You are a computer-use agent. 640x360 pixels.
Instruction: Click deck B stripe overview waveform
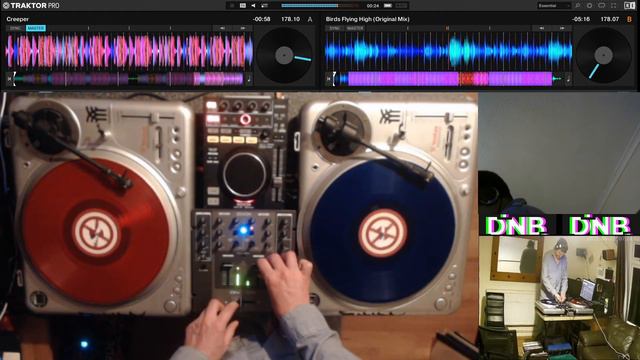click(x=448, y=79)
